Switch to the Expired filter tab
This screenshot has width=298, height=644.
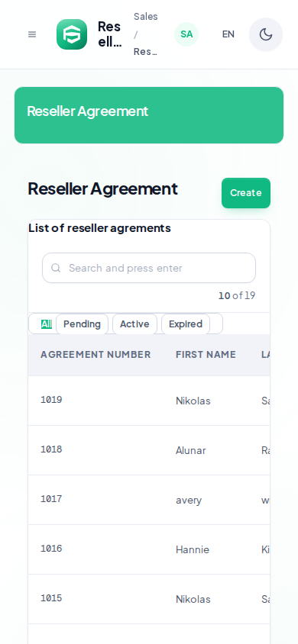pyautogui.click(x=186, y=324)
